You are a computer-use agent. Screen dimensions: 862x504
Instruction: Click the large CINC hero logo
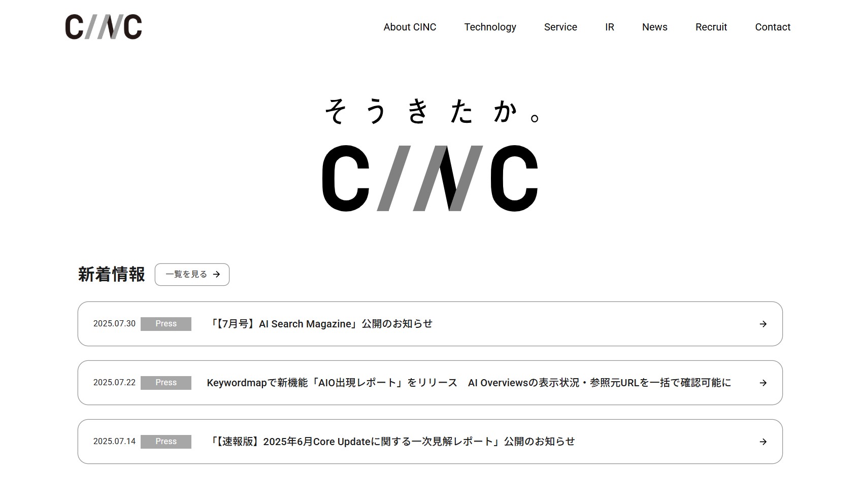[x=430, y=178]
